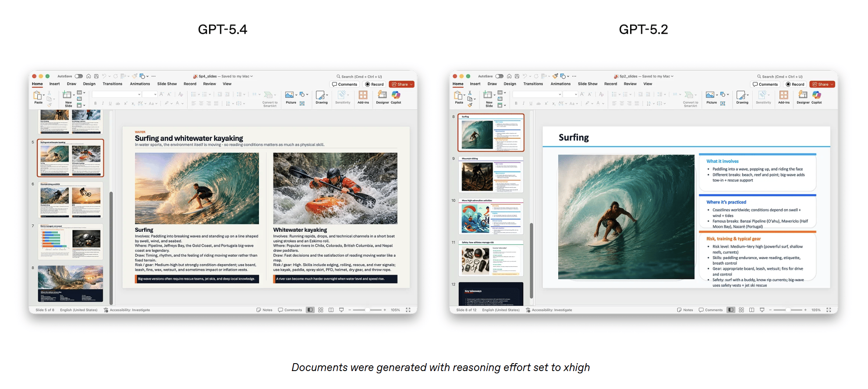
Task: Open the Slide Show tab in the 5p2_slides window
Action: coord(588,84)
